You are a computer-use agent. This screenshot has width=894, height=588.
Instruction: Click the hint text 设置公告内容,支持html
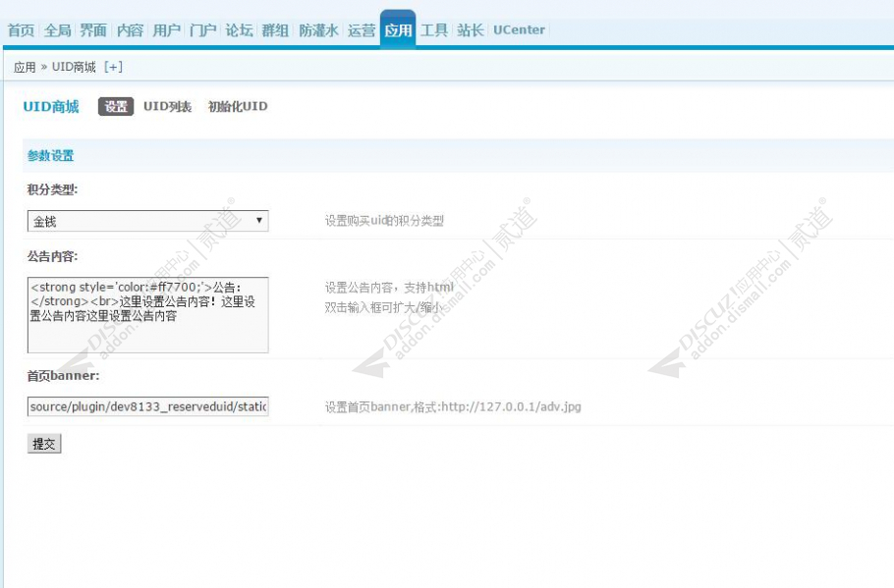pos(389,288)
